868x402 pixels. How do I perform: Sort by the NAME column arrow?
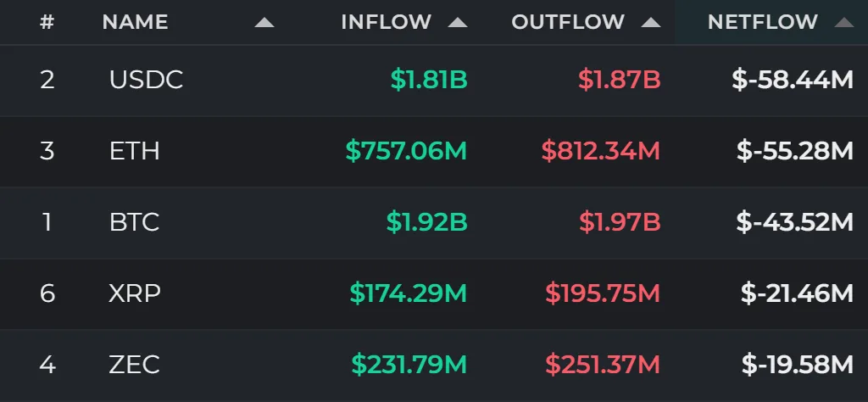(264, 23)
